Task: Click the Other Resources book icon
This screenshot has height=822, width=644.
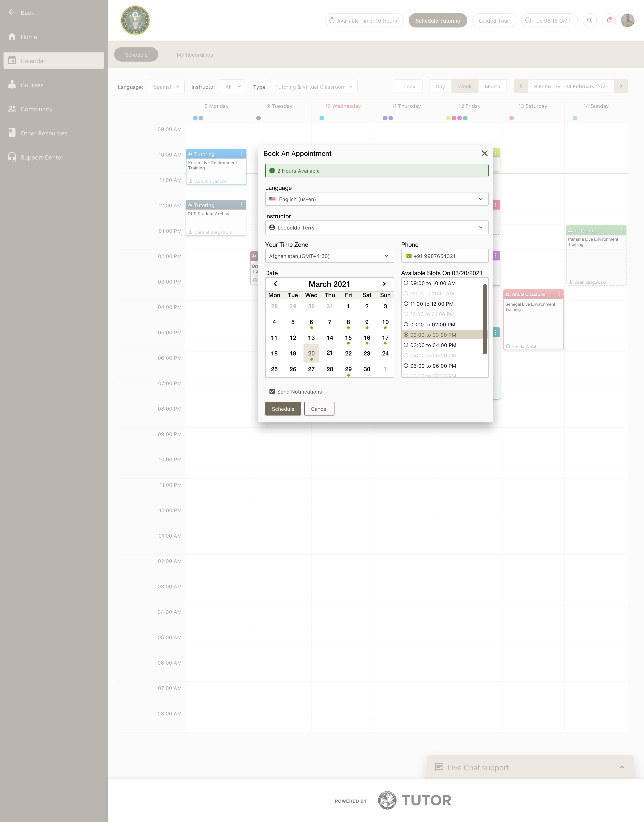Action: [x=12, y=133]
